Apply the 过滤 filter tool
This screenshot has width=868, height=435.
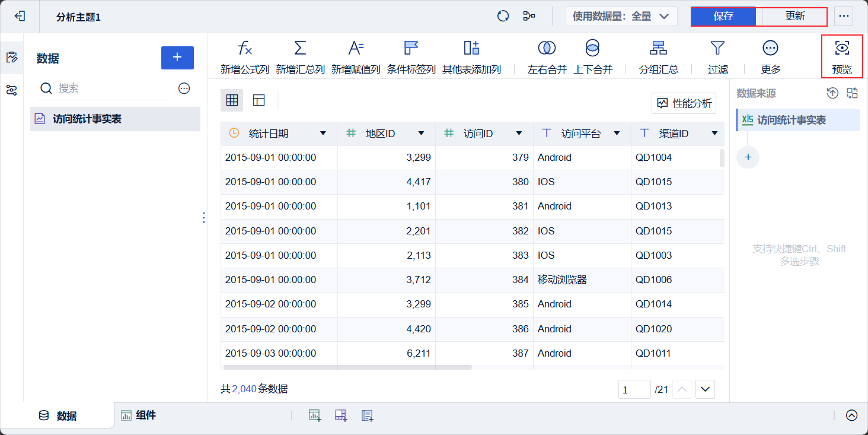717,49
